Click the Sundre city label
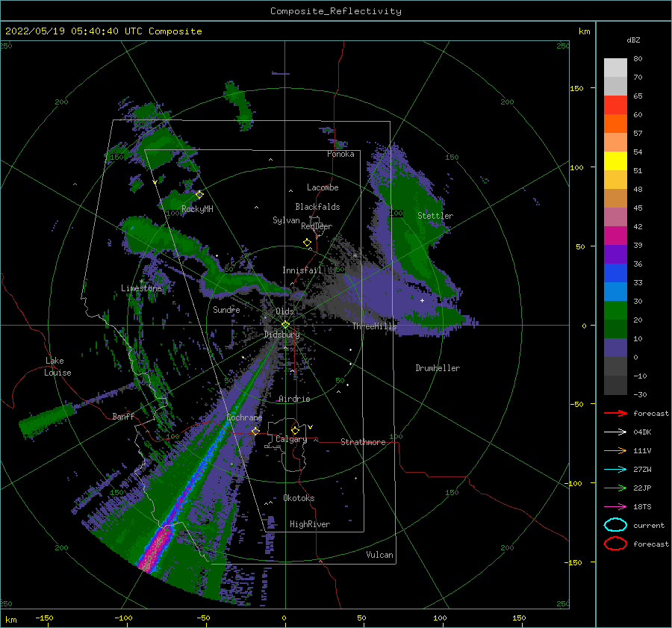This screenshot has width=672, height=628. tap(226, 309)
